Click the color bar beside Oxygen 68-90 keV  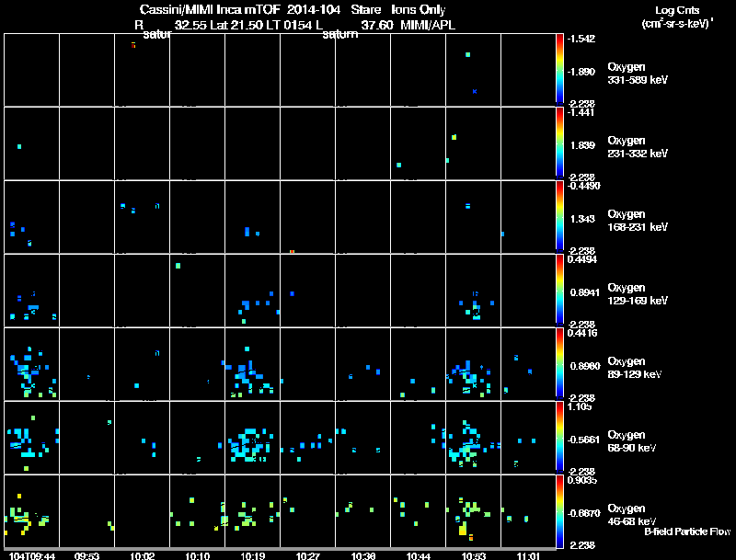click(559, 438)
